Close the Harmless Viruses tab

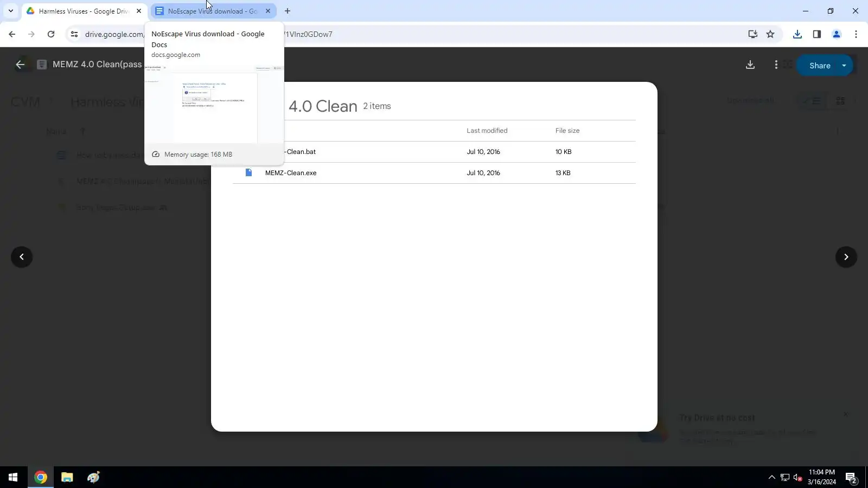[x=139, y=11]
